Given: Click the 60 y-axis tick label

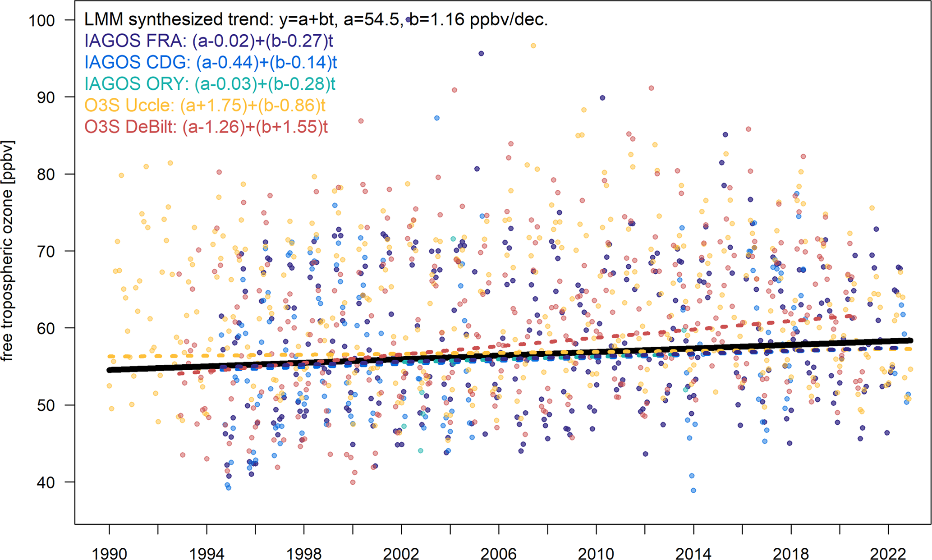Looking at the screenshot, I should click(46, 328).
